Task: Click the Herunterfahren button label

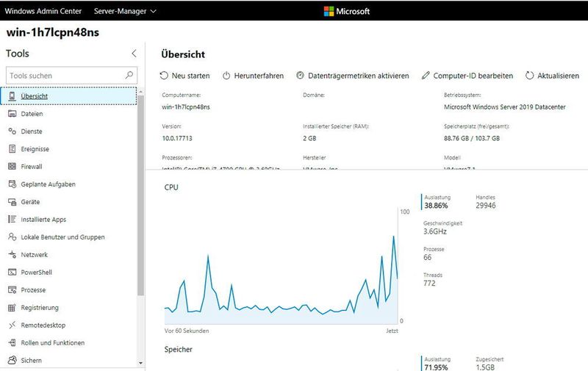Action: (259, 76)
